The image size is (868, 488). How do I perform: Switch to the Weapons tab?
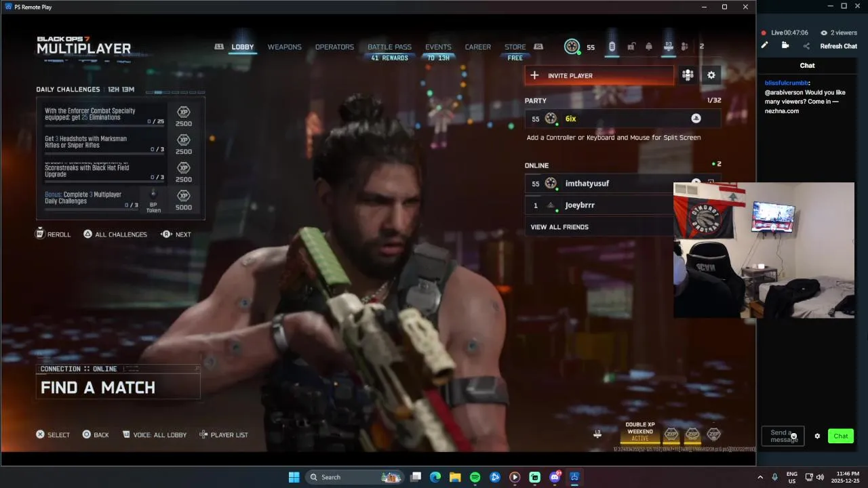pyautogui.click(x=285, y=47)
